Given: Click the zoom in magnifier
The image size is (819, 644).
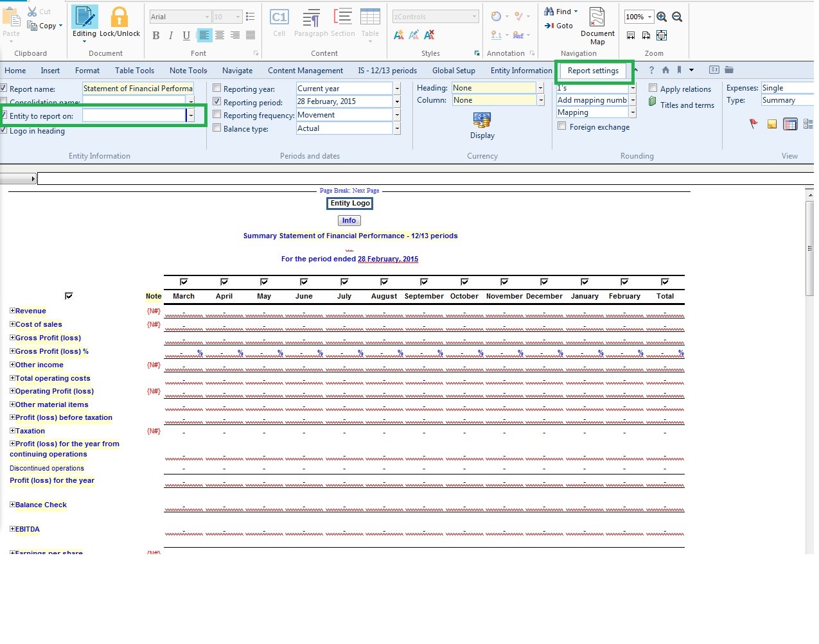Looking at the screenshot, I should (662, 17).
